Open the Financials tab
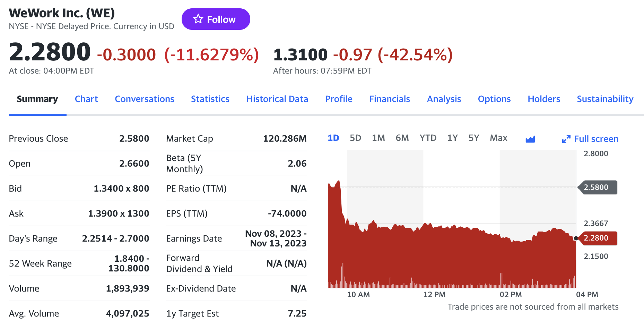Image resolution: width=644 pixels, height=336 pixels. point(390,99)
